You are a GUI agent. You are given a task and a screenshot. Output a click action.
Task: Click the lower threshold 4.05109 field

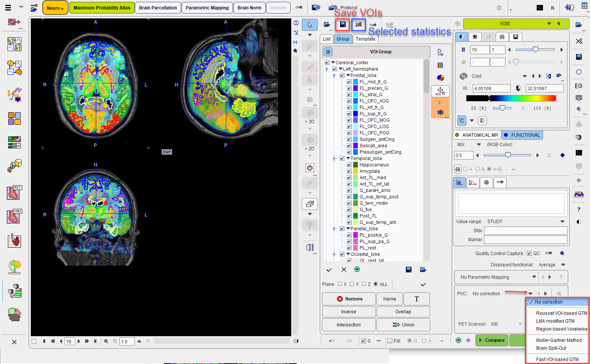tap(492, 89)
